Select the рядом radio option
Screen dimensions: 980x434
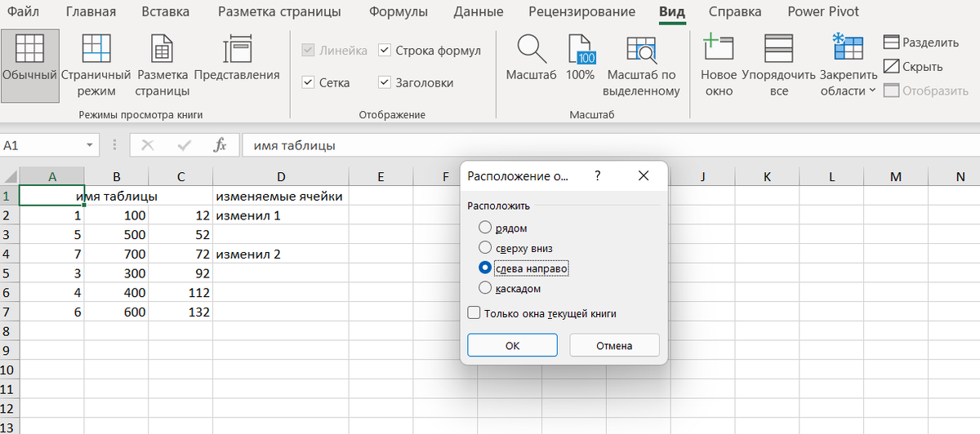[x=485, y=228]
